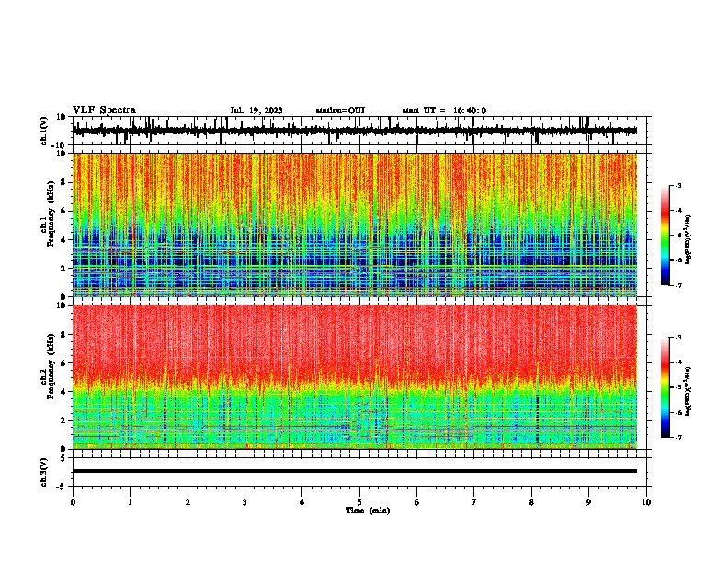Select the "start UT = 16:40:0" text
Screen dimensions: 728x563
[444, 110]
